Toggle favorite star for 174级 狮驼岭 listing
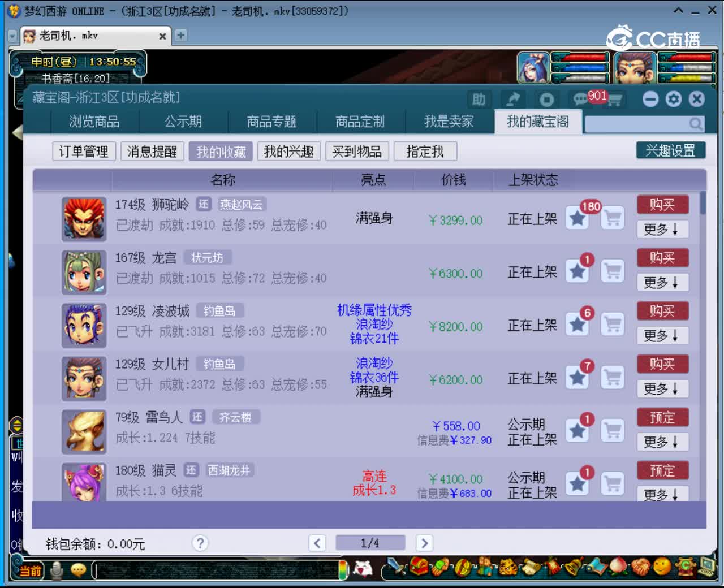The width and height of the screenshot is (724, 588). (x=578, y=218)
